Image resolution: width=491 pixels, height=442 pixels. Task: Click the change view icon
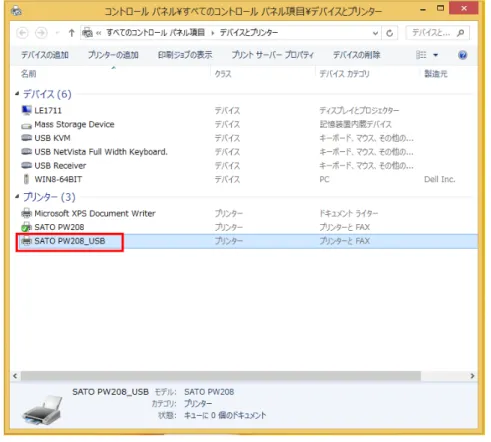421,55
